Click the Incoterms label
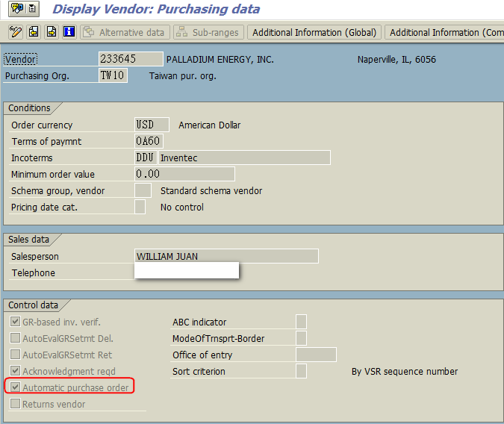504x424 pixels. tap(32, 158)
